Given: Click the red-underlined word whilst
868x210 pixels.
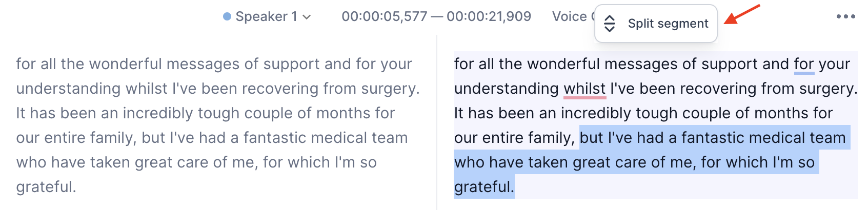Looking at the screenshot, I should (584, 89).
